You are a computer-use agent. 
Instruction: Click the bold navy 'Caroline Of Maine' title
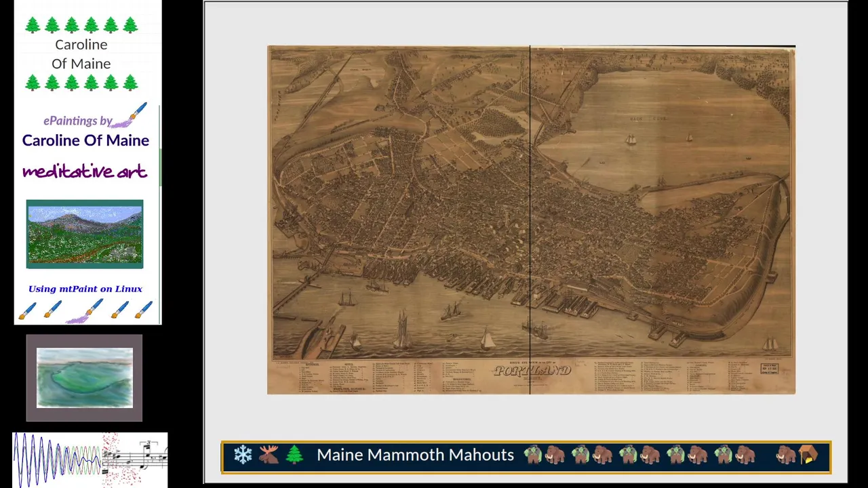[85, 140]
